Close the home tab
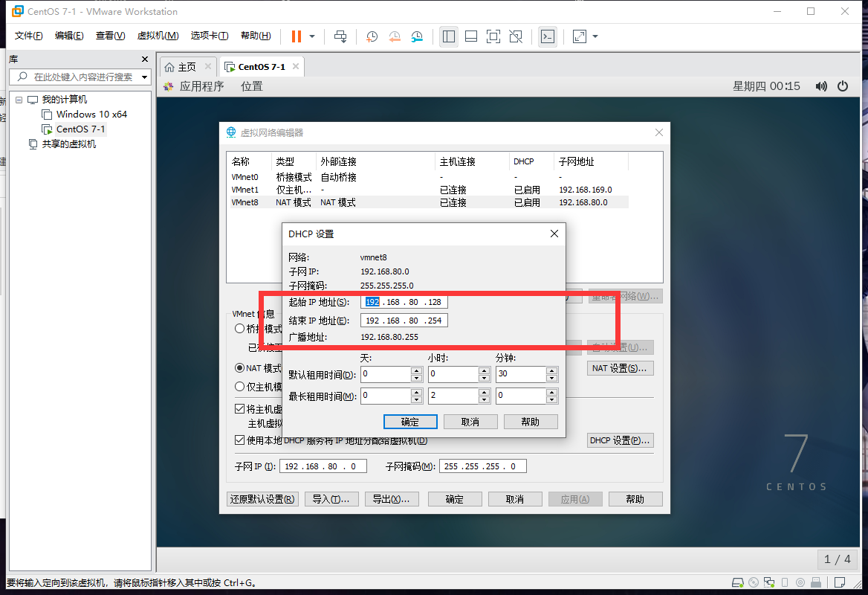This screenshot has height=595, width=868. pyautogui.click(x=207, y=66)
